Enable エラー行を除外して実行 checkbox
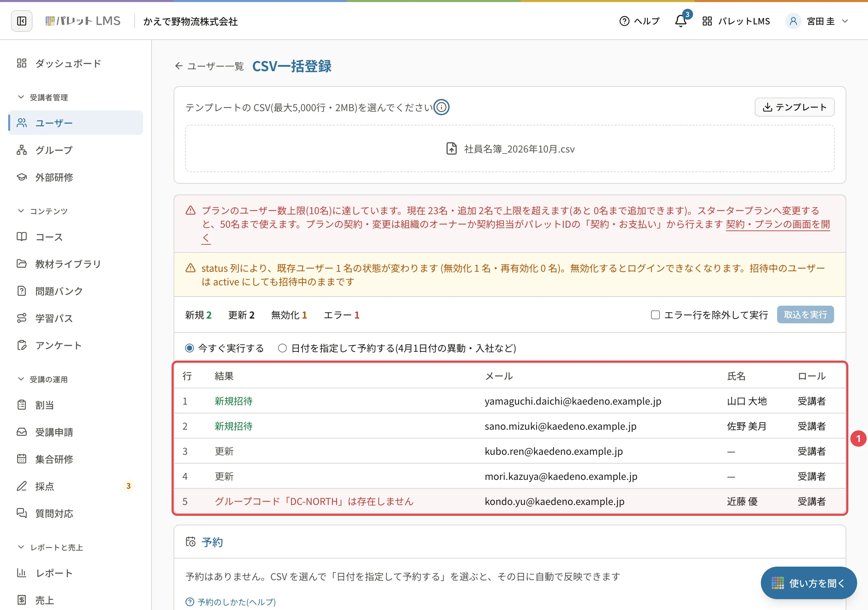This screenshot has height=610, width=868. click(655, 315)
